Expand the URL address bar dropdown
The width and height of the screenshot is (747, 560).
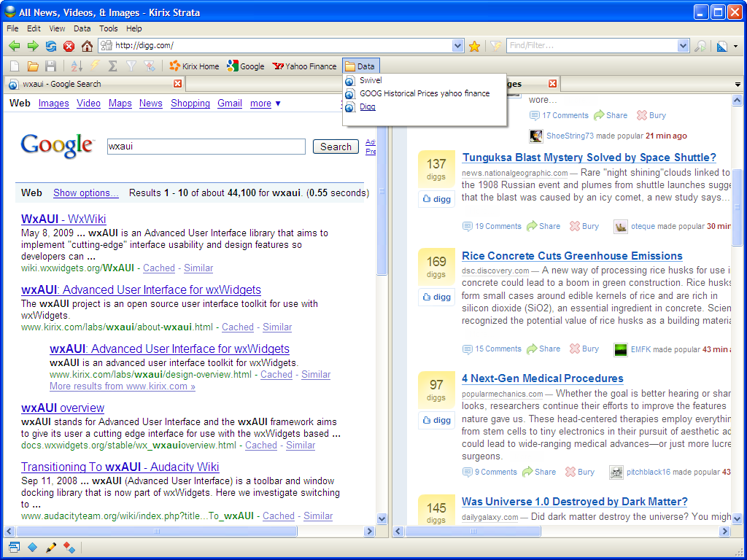click(x=457, y=46)
